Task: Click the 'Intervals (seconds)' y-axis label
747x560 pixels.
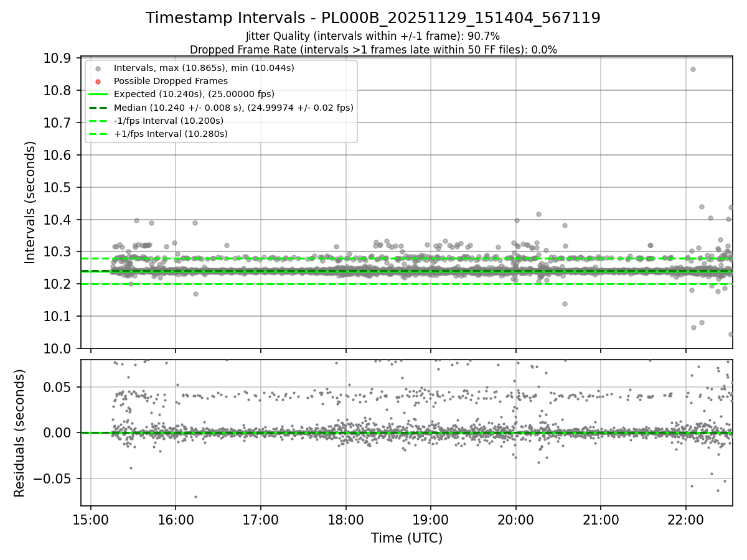Action: click(x=31, y=202)
